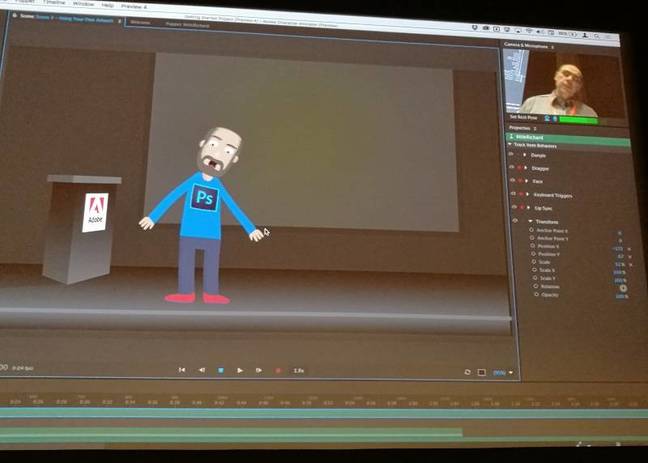Play the scene

point(240,370)
